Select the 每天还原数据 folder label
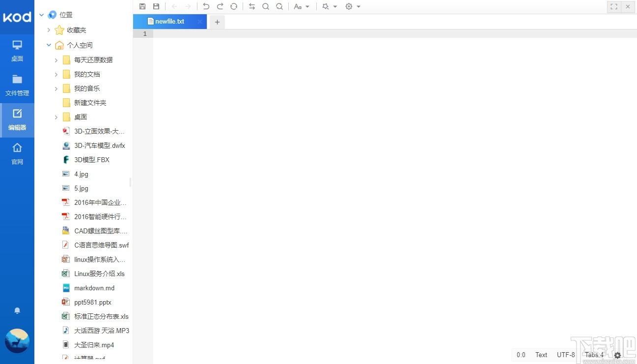Screen dimensions: 637x364 point(93,60)
